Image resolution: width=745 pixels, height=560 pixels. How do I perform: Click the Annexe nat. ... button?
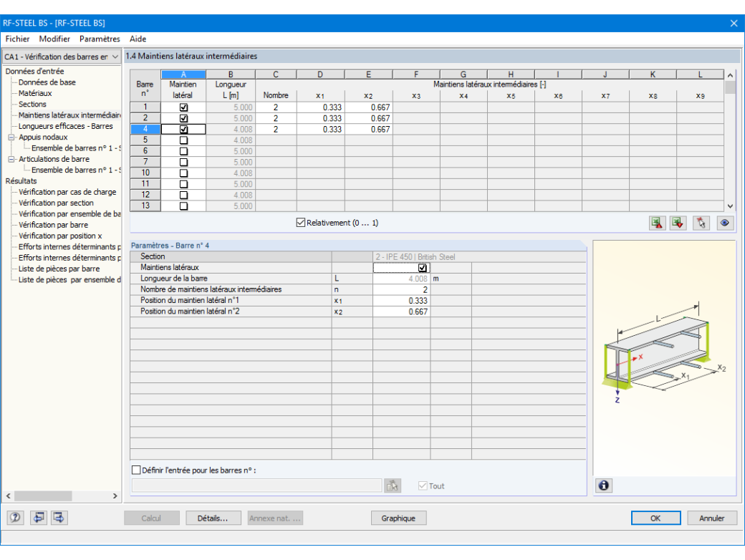pos(275,518)
